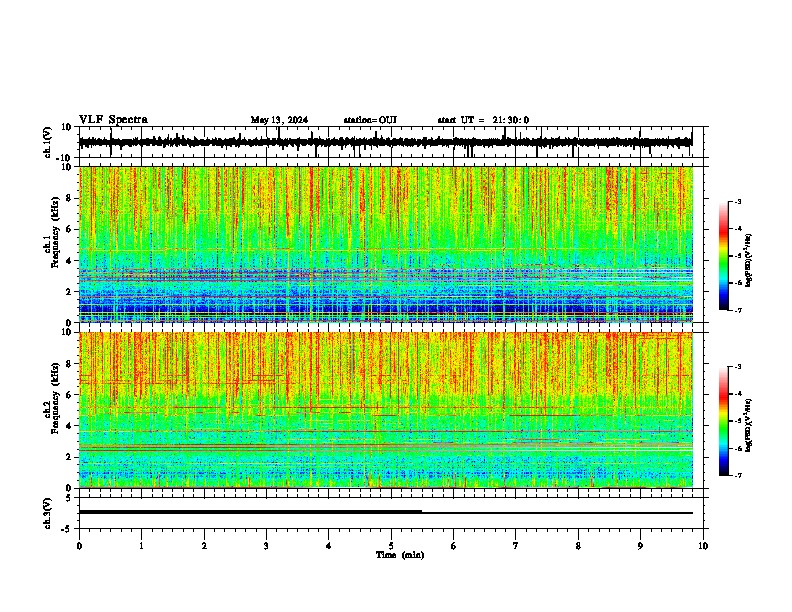Image resolution: width=792 pixels, height=612 pixels.
Task: Click the ch.2 spectrogram color scale bar
Action: point(723,421)
